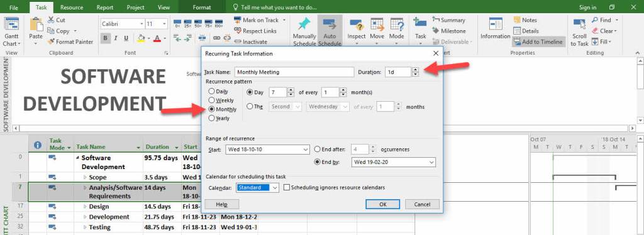Open the Gantt Chart view button

coord(11,32)
